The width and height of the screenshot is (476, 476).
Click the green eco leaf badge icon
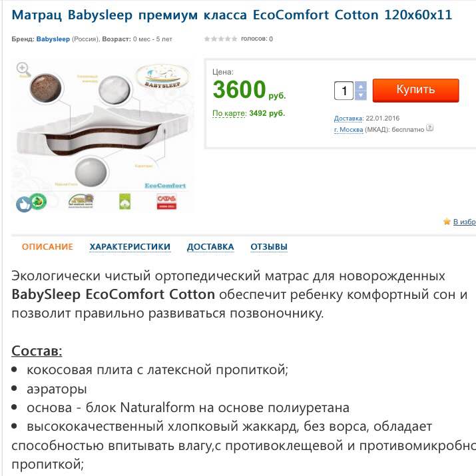pos(39,200)
